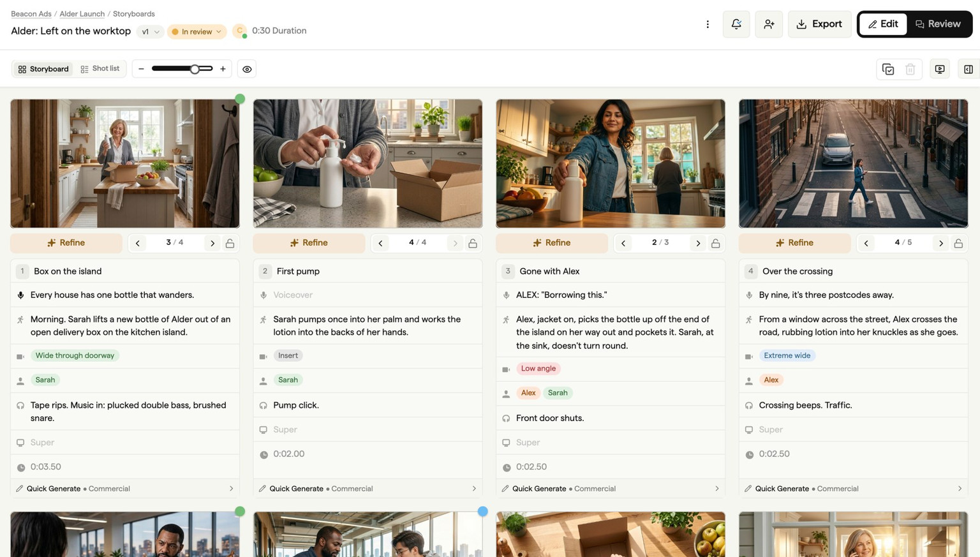The image size is (980, 557).
Task: Toggle lock on Box on the island frame
Action: (230, 243)
